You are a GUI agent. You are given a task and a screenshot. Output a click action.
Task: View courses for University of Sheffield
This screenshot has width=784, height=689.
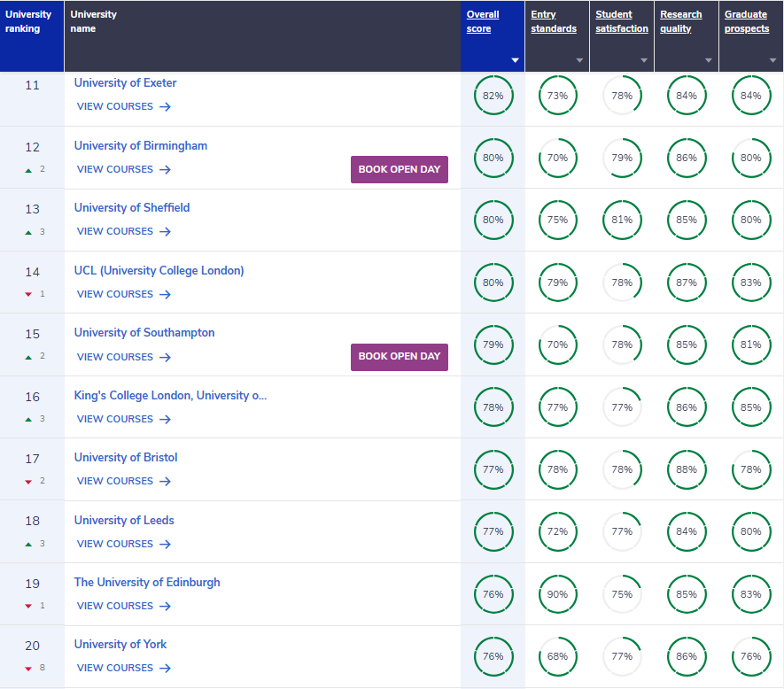point(123,231)
